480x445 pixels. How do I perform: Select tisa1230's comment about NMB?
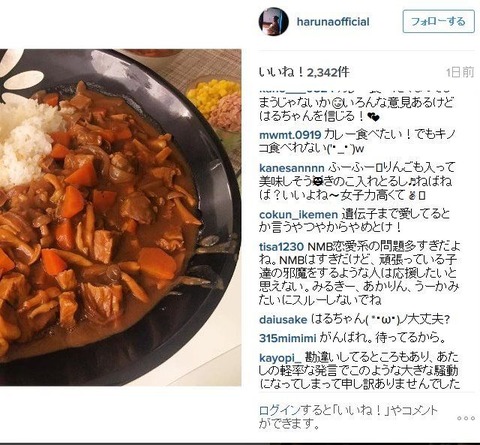pyautogui.click(x=360, y=273)
